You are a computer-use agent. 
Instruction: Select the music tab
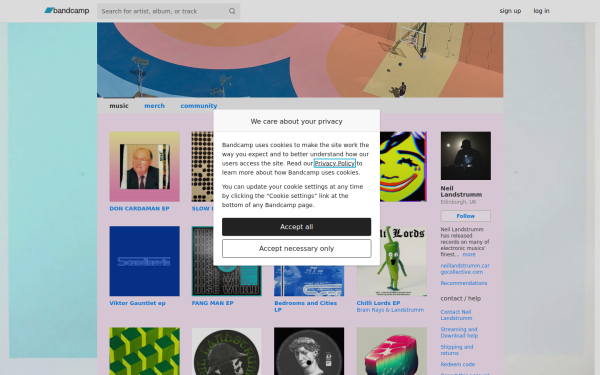(119, 106)
